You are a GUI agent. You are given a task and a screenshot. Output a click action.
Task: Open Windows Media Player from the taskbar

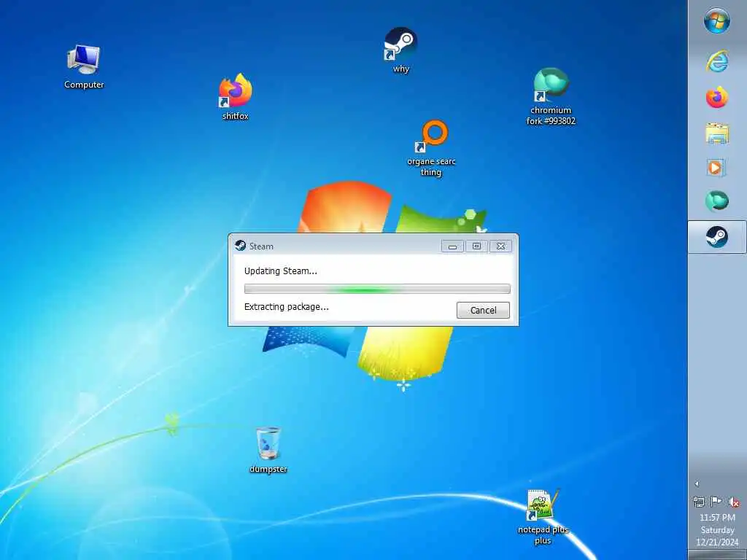click(x=716, y=168)
